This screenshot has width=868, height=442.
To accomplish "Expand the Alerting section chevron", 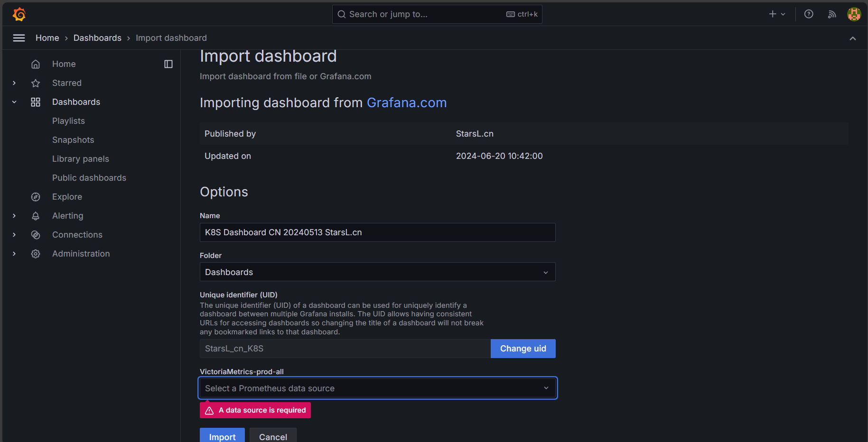I will pyautogui.click(x=14, y=216).
